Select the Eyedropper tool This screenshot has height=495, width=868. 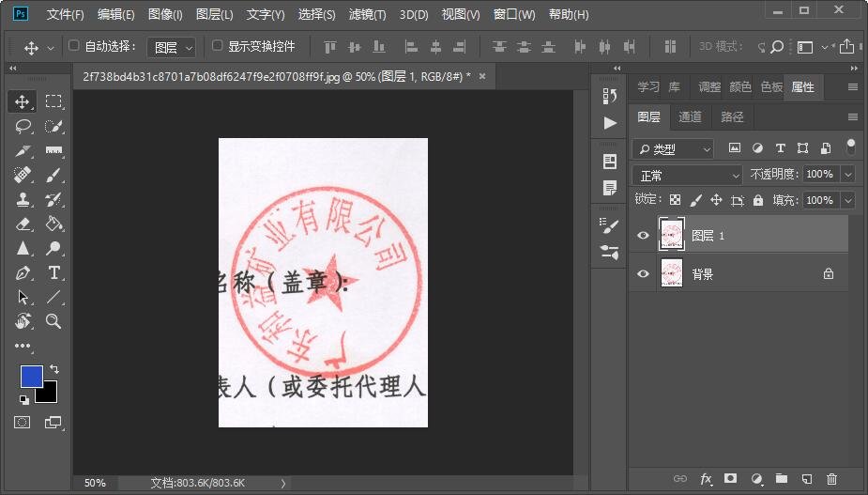coord(23,151)
